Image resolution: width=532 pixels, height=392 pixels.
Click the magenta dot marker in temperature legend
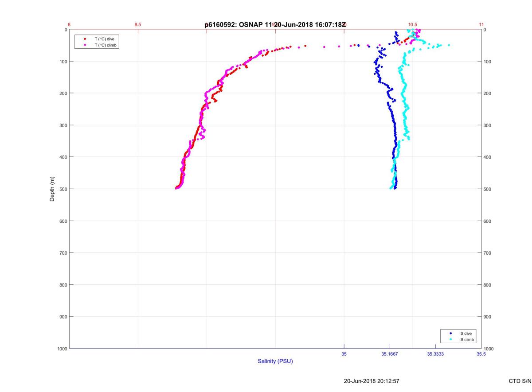(85, 45)
